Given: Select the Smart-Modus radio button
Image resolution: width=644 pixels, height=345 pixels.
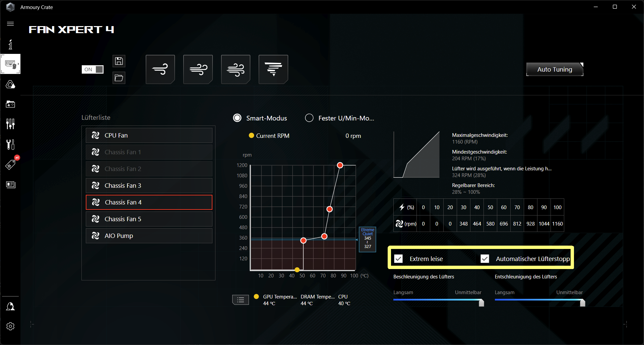Looking at the screenshot, I should click(237, 118).
